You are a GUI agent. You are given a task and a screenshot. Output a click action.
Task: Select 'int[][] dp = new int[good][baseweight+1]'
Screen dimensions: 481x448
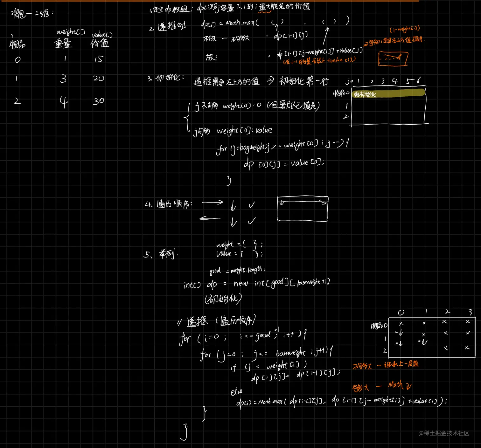(257, 283)
